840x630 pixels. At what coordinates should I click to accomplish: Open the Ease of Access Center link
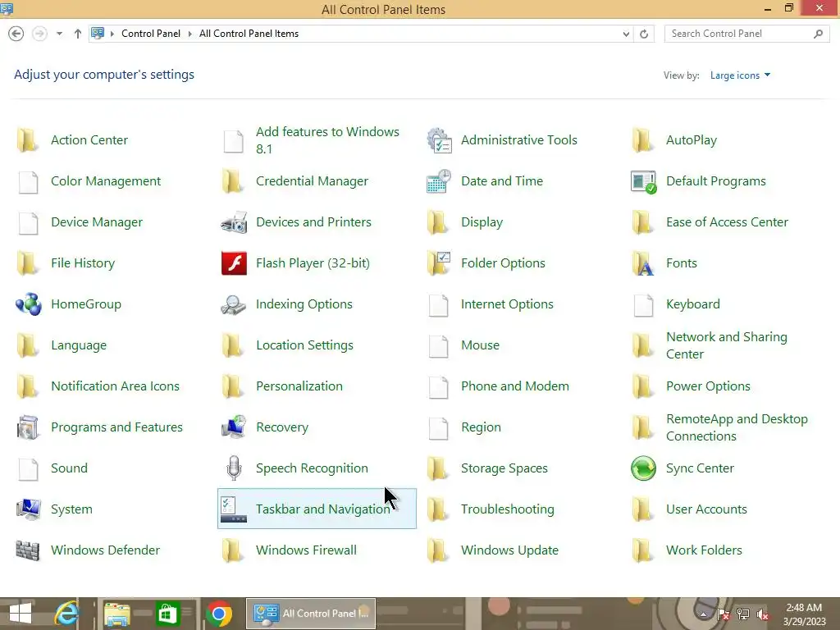tap(727, 222)
